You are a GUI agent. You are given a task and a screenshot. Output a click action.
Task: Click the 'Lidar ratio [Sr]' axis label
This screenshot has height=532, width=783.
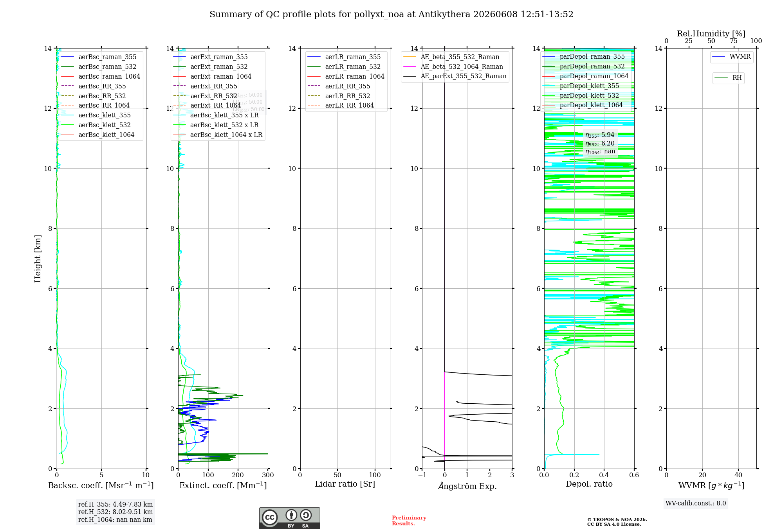pos(345,484)
